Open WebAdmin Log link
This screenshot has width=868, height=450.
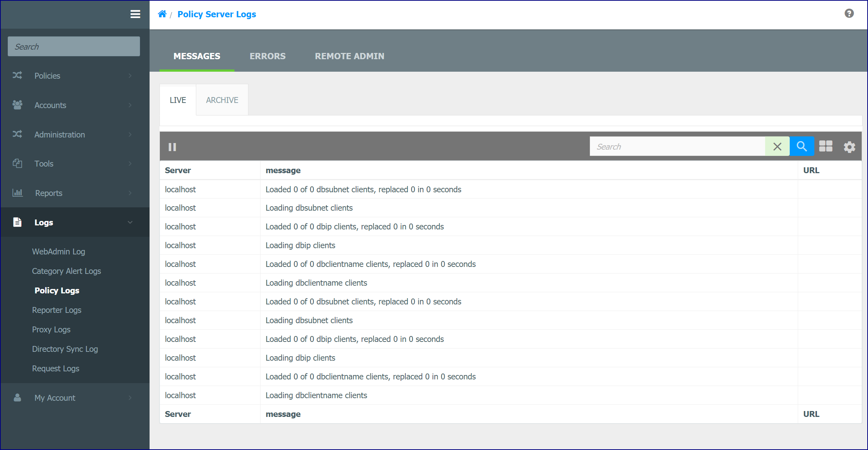tap(58, 251)
